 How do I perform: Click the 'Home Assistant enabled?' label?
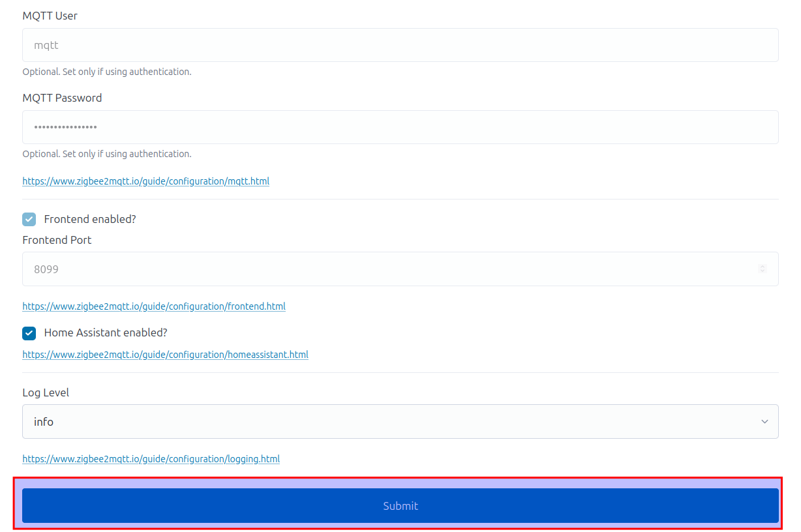pyautogui.click(x=106, y=333)
